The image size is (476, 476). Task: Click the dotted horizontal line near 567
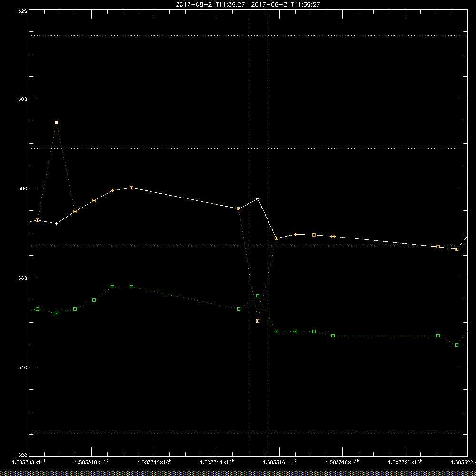pyautogui.click(x=248, y=247)
